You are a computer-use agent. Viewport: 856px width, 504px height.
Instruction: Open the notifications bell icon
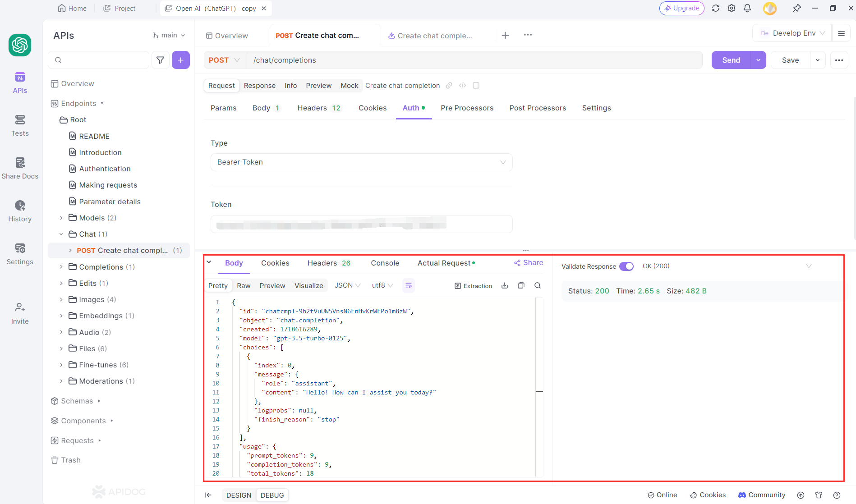tap(747, 8)
